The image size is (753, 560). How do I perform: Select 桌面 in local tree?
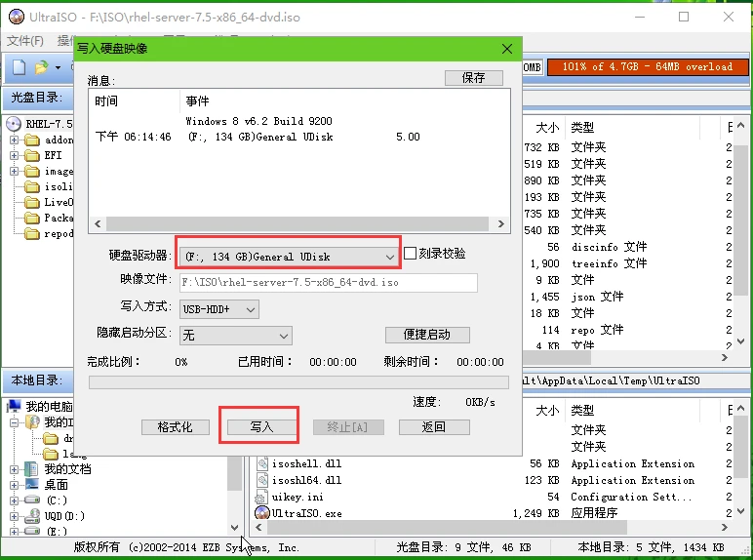pos(47,485)
